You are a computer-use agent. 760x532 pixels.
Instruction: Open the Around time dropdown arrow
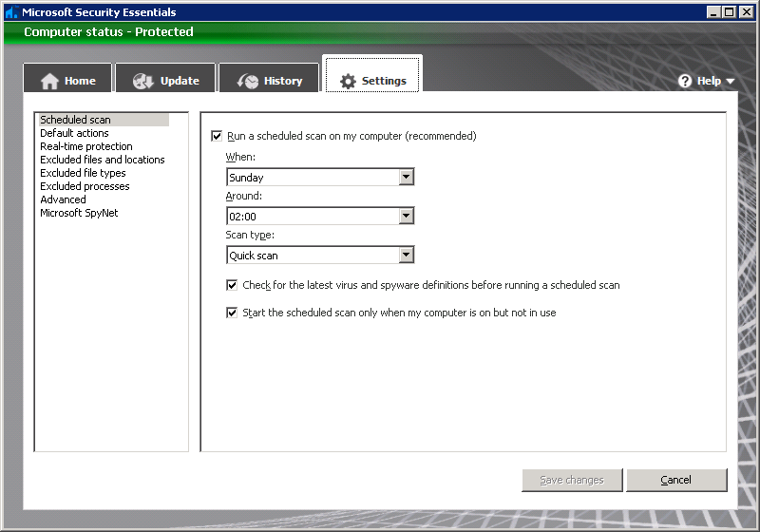[407, 216]
